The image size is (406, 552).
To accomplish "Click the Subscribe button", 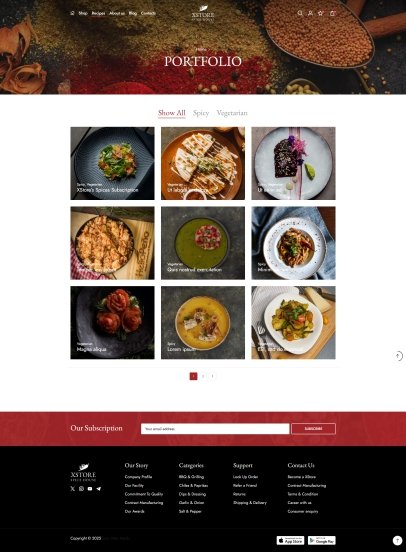I will [313, 429].
